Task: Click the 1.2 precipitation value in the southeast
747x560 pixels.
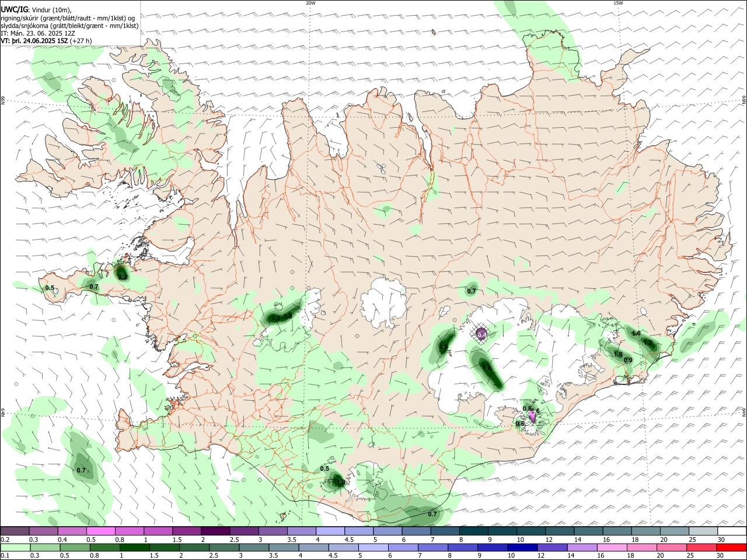Action: pos(647,343)
